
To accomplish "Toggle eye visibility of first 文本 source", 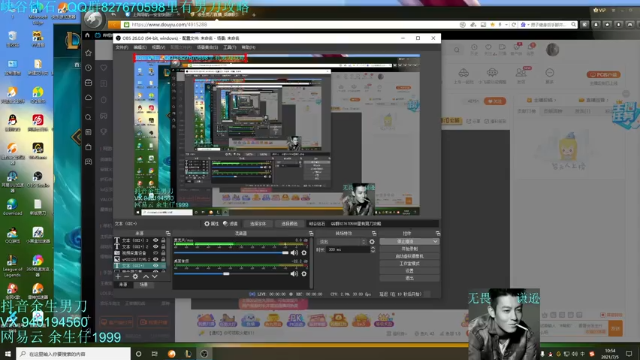I will tap(156, 240).
